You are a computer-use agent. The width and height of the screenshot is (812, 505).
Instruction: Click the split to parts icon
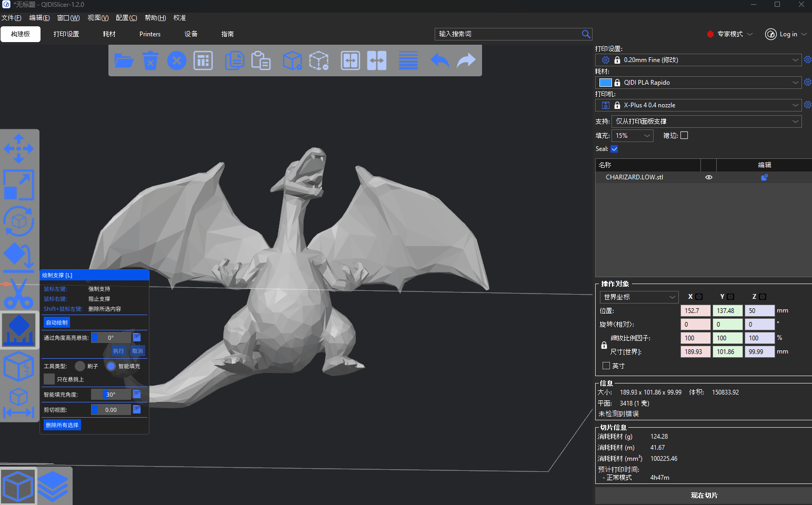point(377,60)
